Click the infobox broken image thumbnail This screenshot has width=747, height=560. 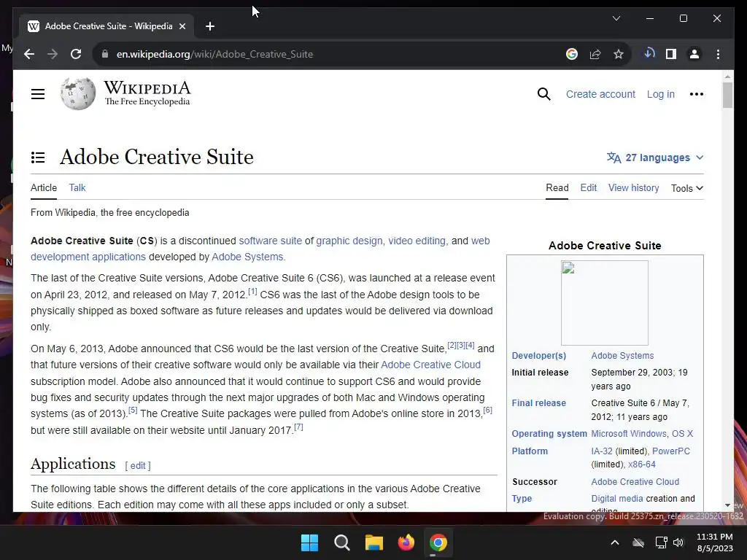[x=605, y=303]
